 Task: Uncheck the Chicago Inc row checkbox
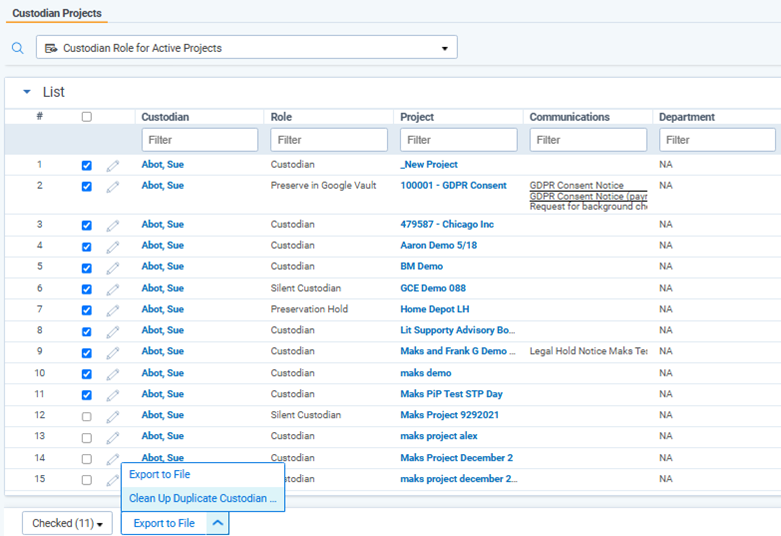87,225
